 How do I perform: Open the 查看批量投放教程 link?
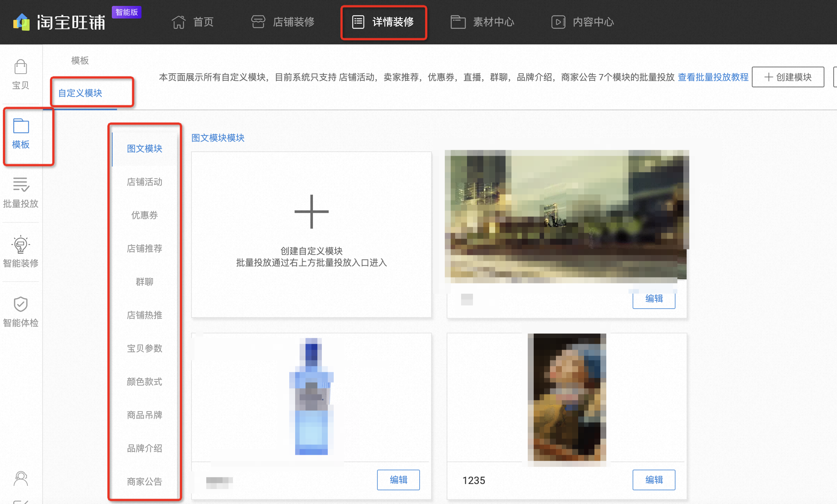point(713,77)
